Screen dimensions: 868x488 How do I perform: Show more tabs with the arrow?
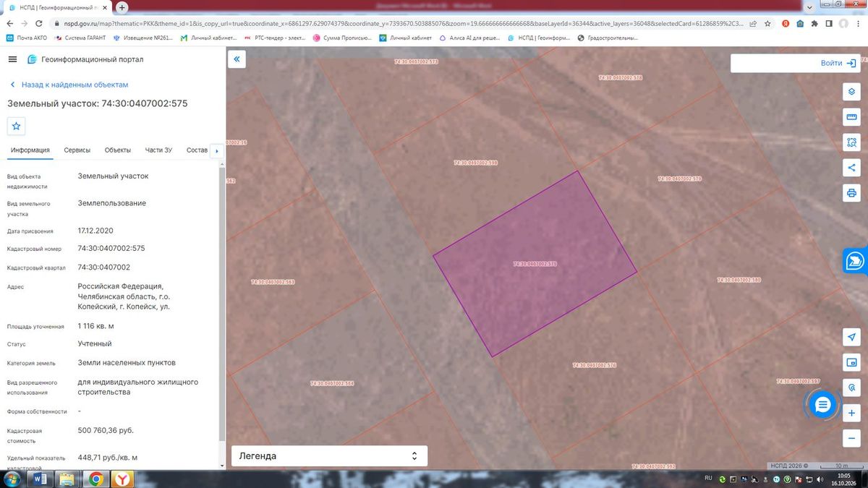click(216, 151)
